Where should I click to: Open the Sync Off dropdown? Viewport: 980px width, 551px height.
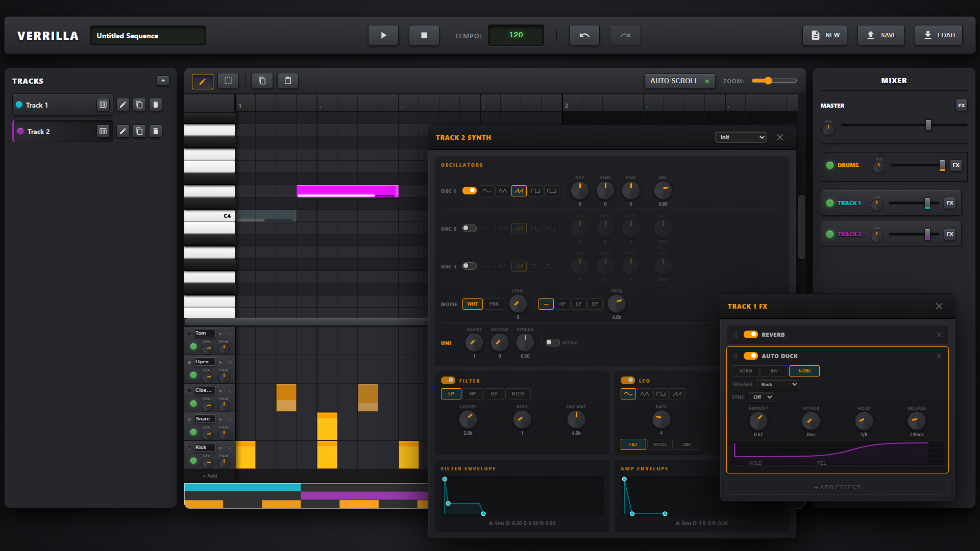(762, 397)
